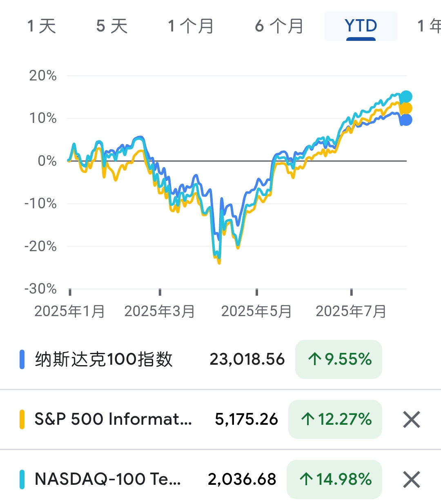Image resolution: width=441 pixels, height=504 pixels.
Task: Tap the yellow swatch beside S&P 500
Action: tap(22, 419)
